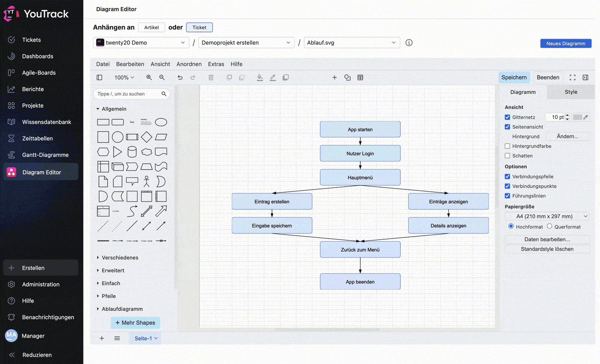
Task: Click the delete trash icon in toolbar
Action: [211, 78]
